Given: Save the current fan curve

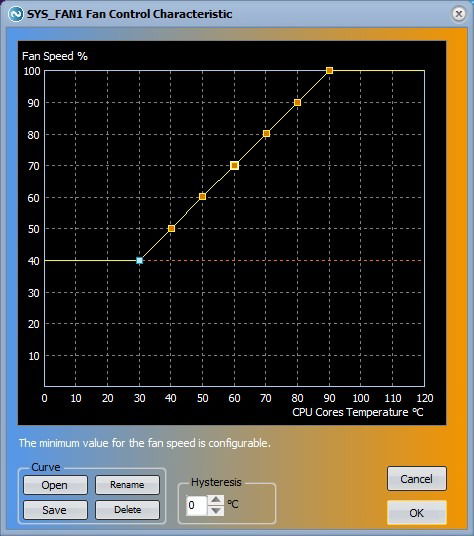Looking at the screenshot, I should [55, 510].
